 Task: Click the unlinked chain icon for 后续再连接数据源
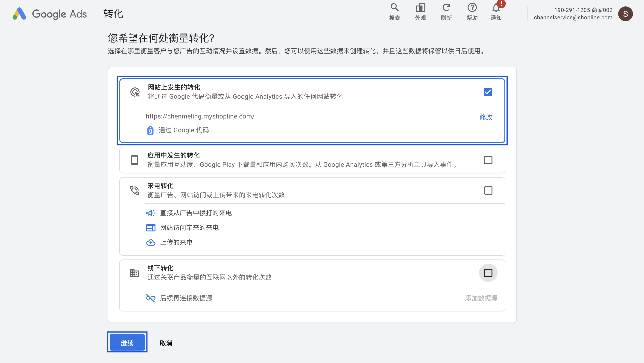click(151, 298)
